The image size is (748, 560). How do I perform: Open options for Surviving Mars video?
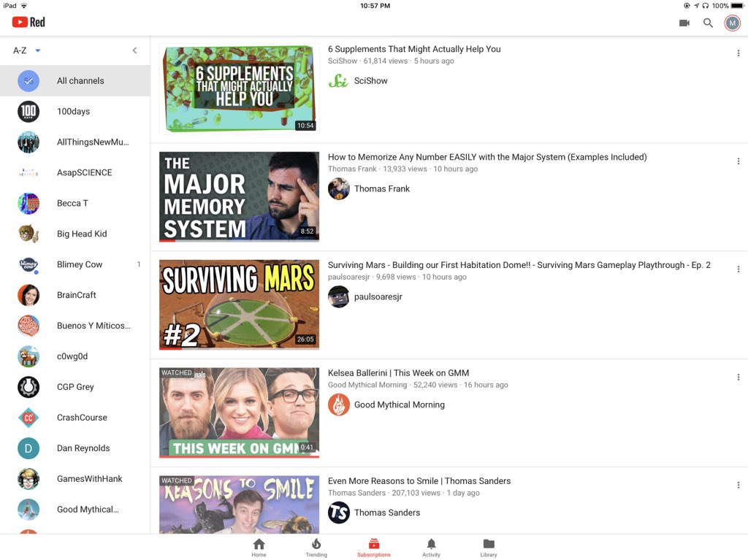[738, 269]
